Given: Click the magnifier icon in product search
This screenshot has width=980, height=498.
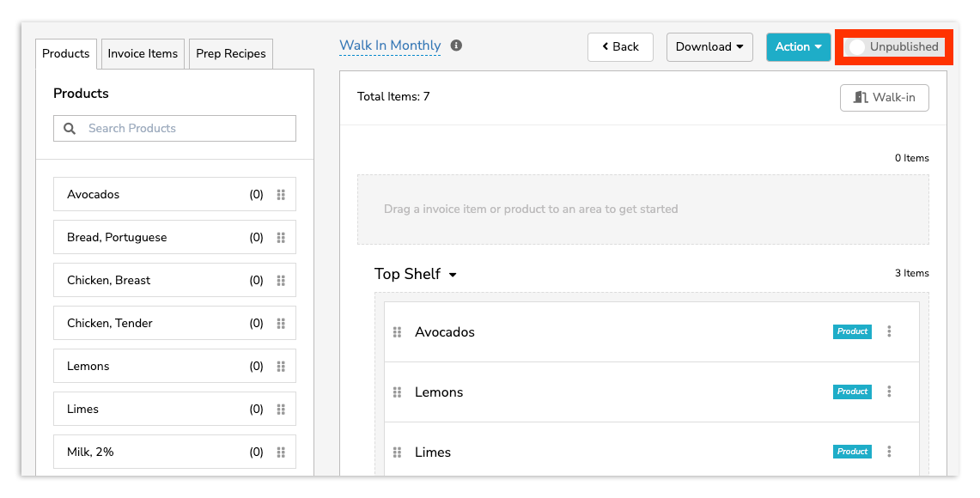Looking at the screenshot, I should [x=70, y=129].
